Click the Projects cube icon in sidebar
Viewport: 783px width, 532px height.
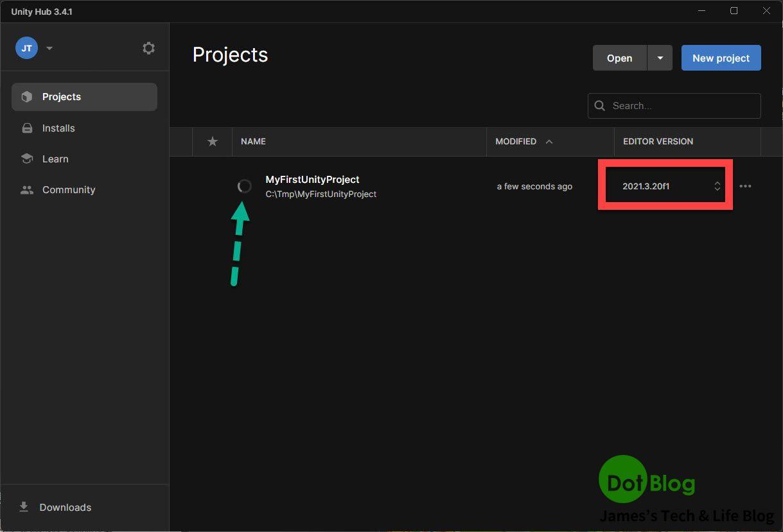click(x=27, y=97)
